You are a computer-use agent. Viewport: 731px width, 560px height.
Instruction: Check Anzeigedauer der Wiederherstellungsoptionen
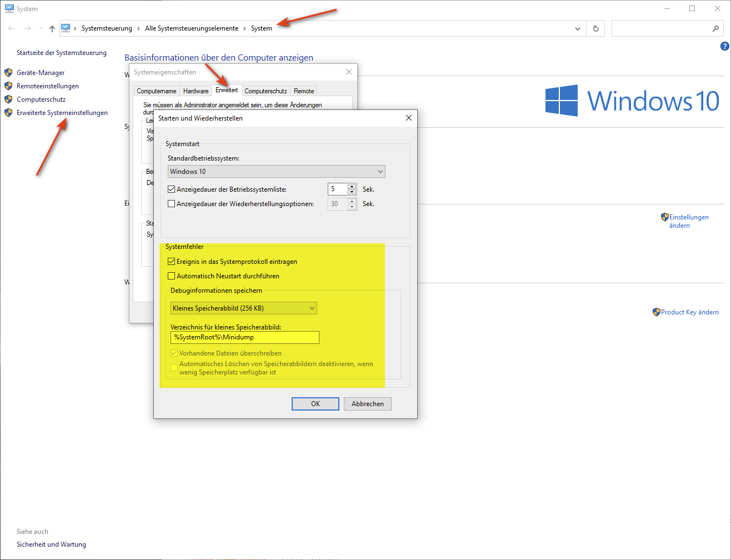(x=172, y=204)
